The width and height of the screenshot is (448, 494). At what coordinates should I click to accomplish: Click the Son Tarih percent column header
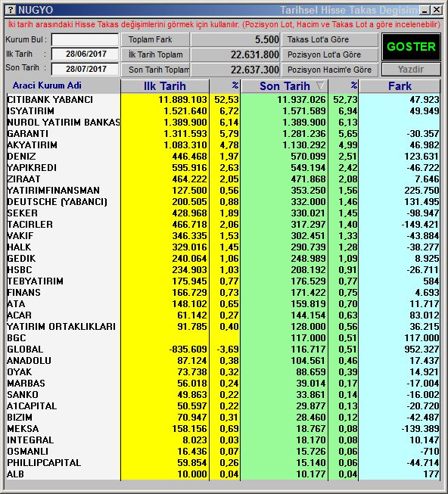344,86
